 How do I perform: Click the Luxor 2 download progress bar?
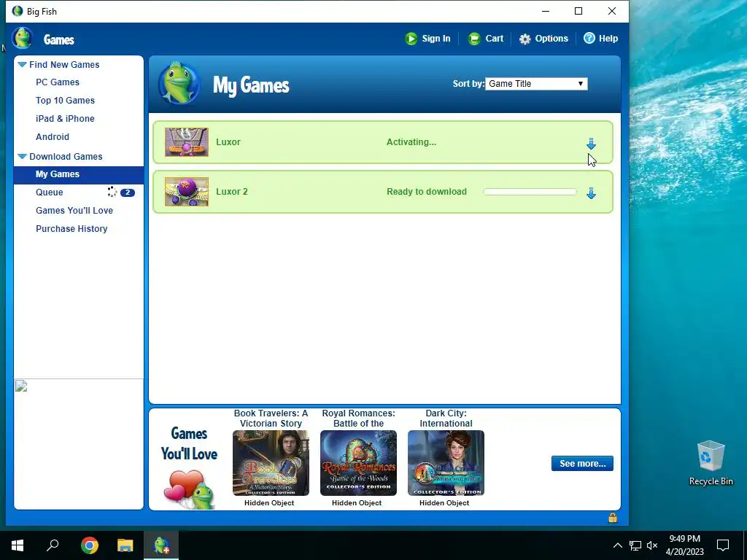coord(530,192)
